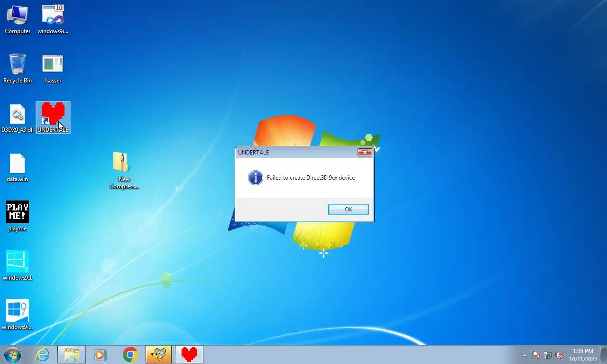This screenshot has height=364, width=607.
Task: Click OK in the UNDERTALE error dialog
Action: [348, 209]
